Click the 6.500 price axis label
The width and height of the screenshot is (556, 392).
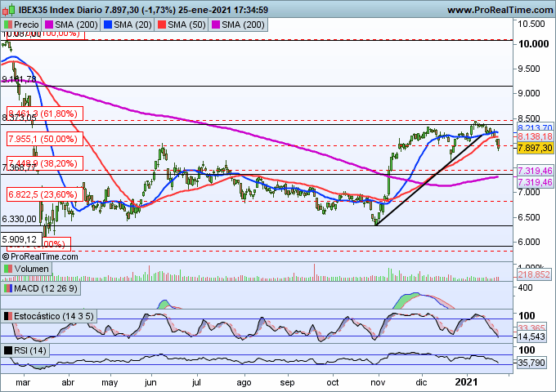[x=529, y=217]
